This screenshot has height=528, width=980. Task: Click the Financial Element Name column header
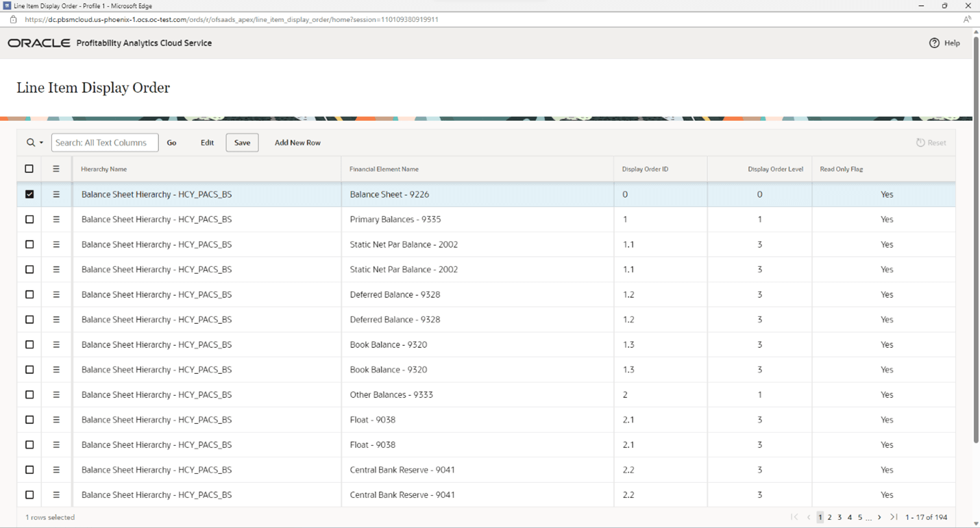click(x=384, y=169)
